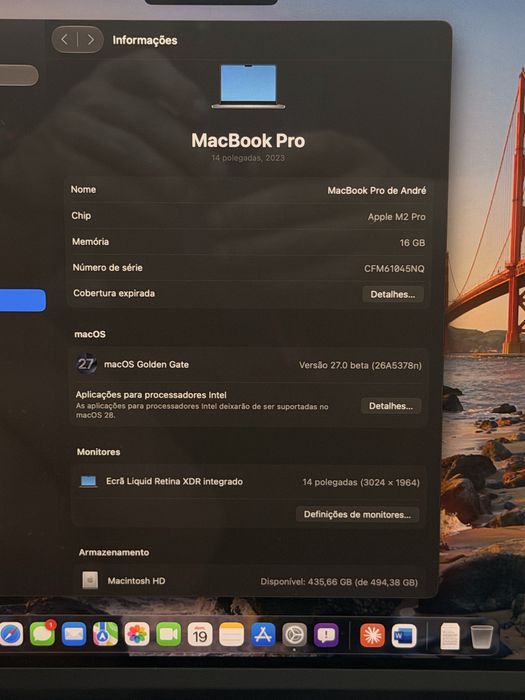This screenshot has height=700, width=525.
Task: Open Detalhes for Cobertura expirada
Action: coord(393,294)
